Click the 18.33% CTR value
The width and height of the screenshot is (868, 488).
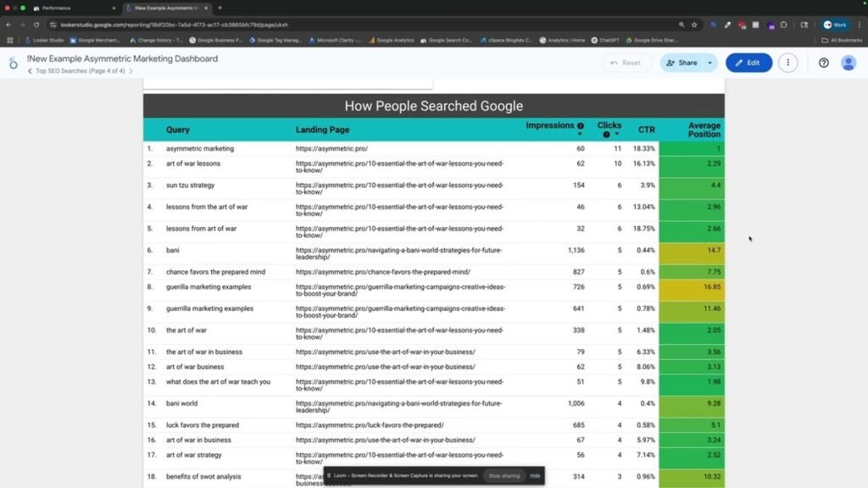tap(644, 148)
